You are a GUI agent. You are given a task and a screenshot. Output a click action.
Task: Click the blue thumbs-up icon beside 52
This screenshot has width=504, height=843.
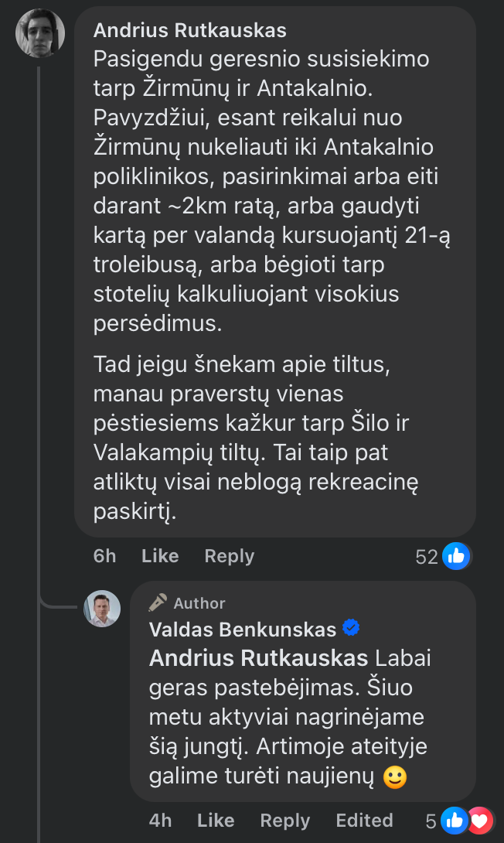[456, 556]
